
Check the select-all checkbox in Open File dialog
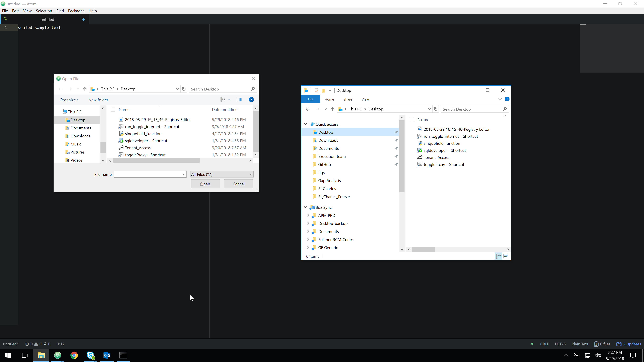point(113,109)
